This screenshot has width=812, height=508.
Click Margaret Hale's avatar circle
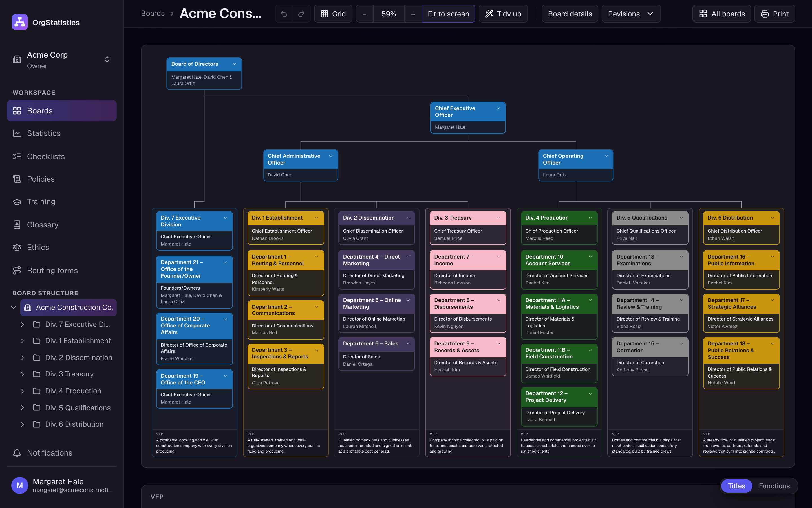(x=20, y=485)
